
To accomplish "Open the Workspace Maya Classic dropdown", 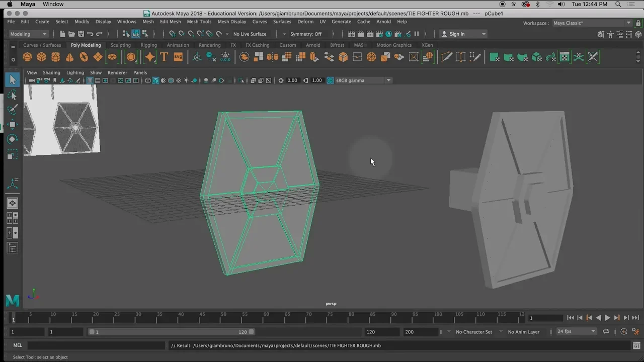I will click(592, 23).
